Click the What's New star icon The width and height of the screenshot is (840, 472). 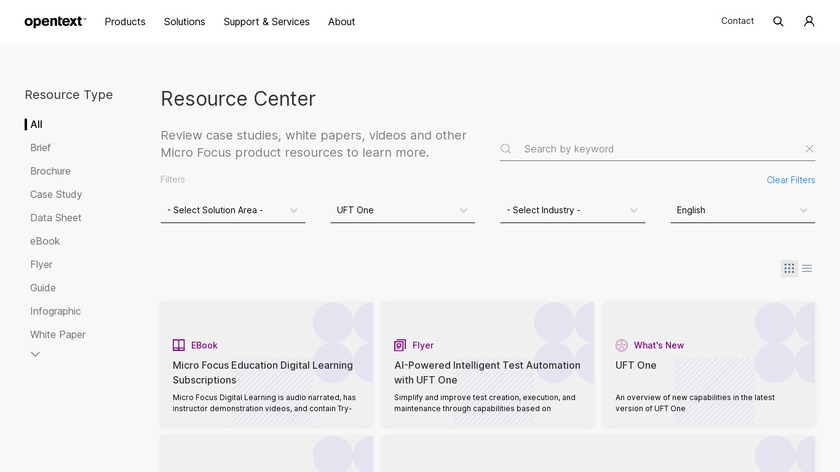pyautogui.click(x=621, y=345)
